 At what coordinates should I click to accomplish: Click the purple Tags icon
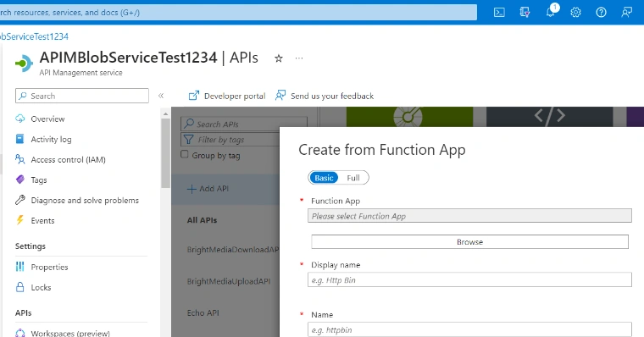click(x=19, y=180)
